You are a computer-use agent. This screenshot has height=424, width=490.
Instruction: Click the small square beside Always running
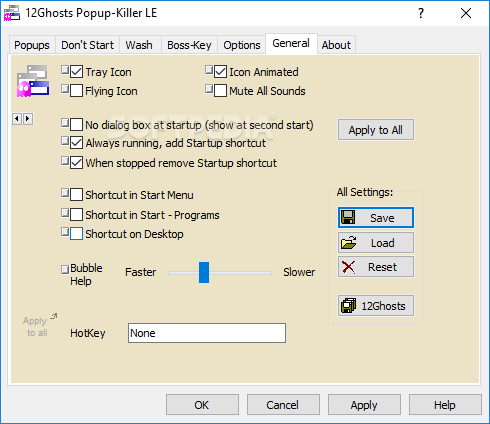click(65, 141)
